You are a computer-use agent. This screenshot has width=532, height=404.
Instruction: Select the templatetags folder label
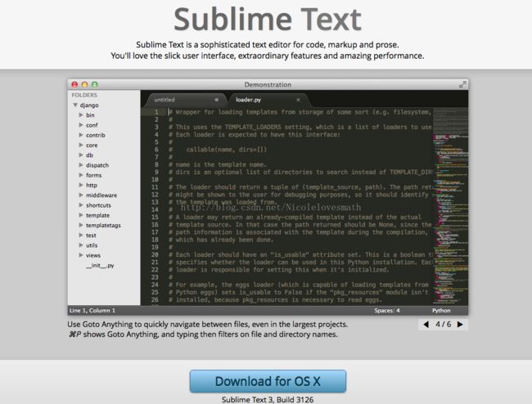click(x=103, y=226)
